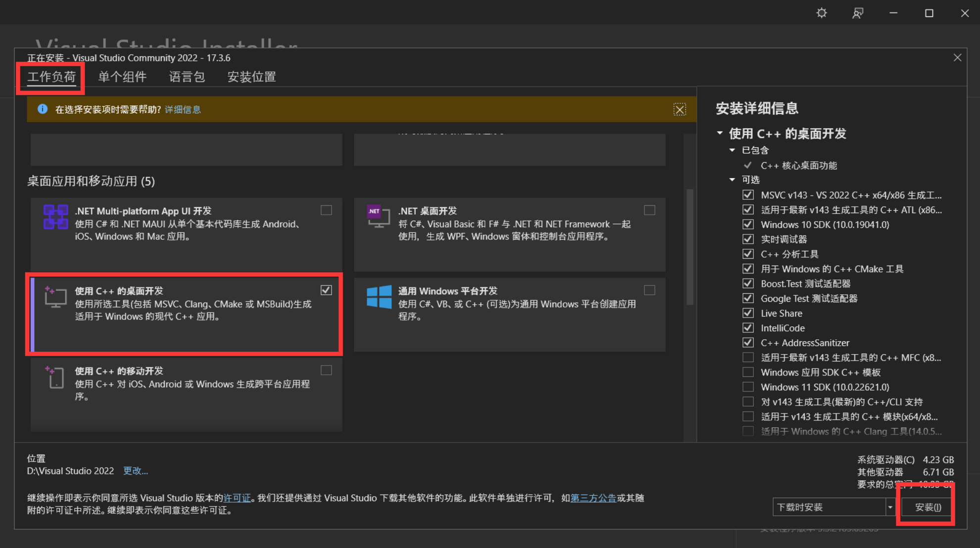Check the 通用 Windows 平台开发 workload

pyautogui.click(x=649, y=290)
